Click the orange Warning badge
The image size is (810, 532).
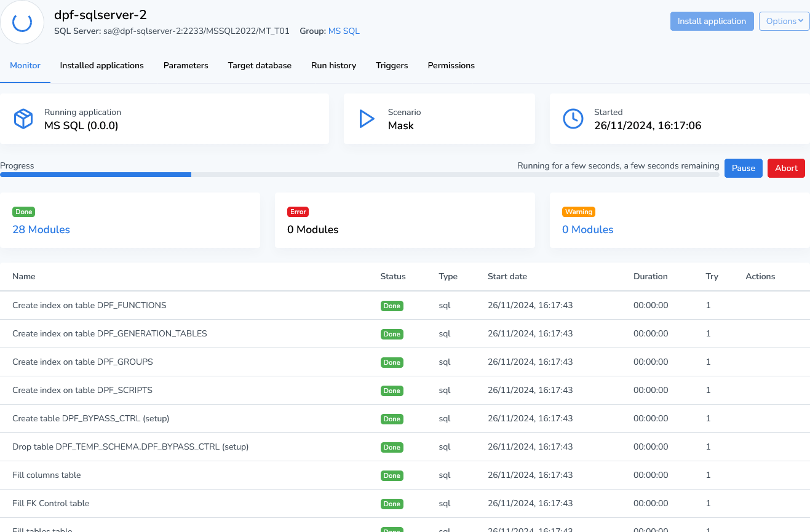tap(578, 212)
